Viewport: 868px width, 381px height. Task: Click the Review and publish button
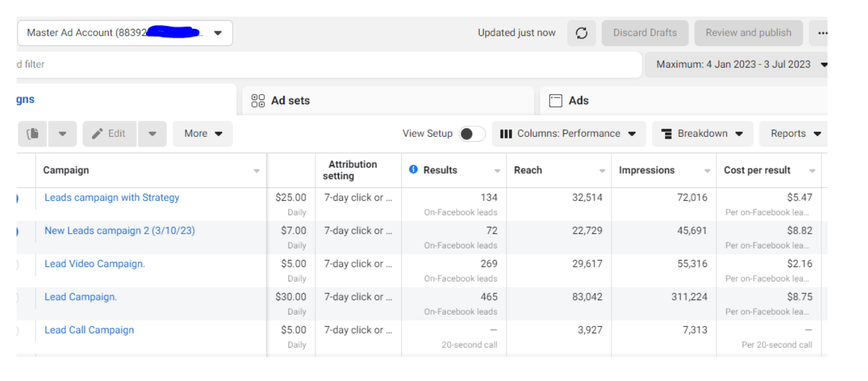pos(748,33)
